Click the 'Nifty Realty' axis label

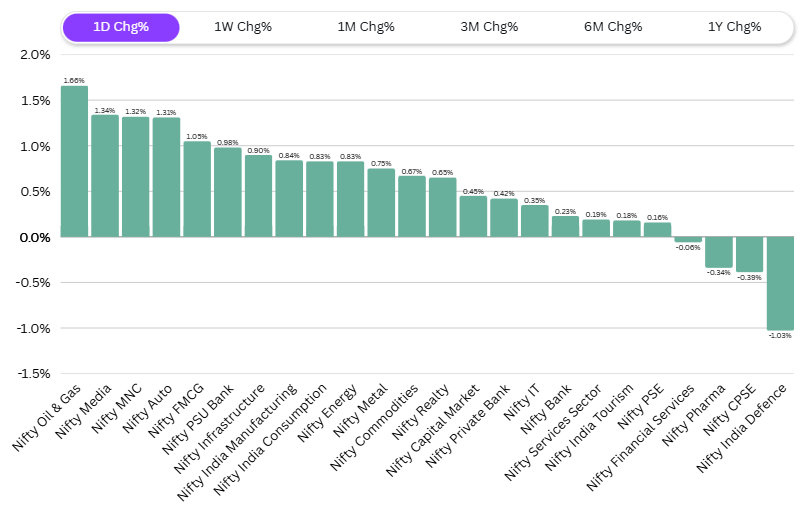(421, 411)
